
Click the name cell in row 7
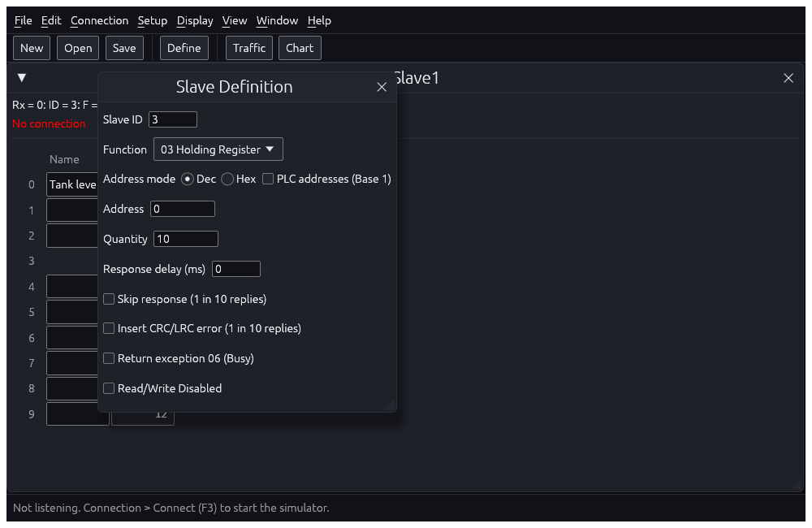(x=72, y=363)
